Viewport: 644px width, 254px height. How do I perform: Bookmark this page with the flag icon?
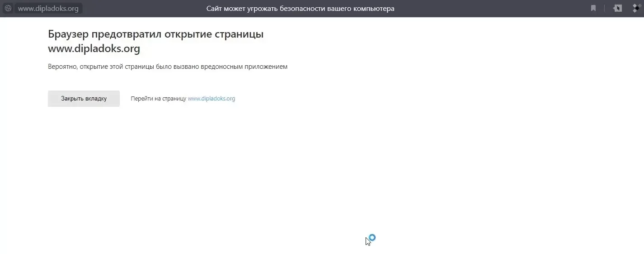click(x=593, y=8)
